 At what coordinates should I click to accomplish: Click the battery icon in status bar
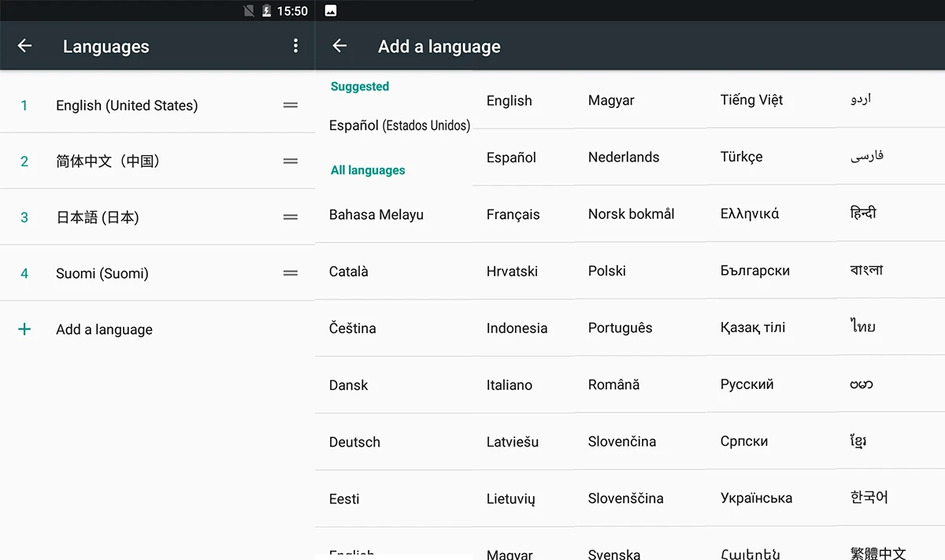(x=267, y=11)
